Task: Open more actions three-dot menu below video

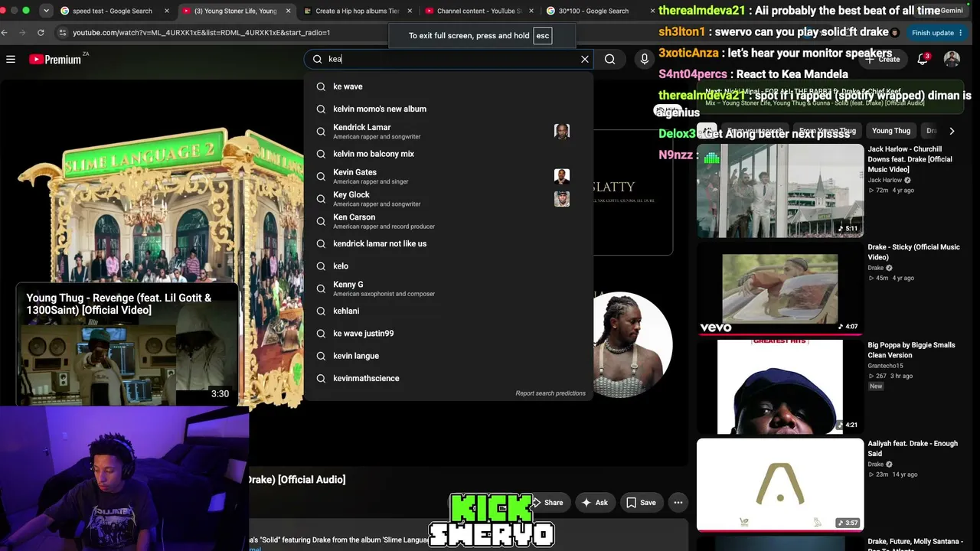Action: (x=678, y=503)
